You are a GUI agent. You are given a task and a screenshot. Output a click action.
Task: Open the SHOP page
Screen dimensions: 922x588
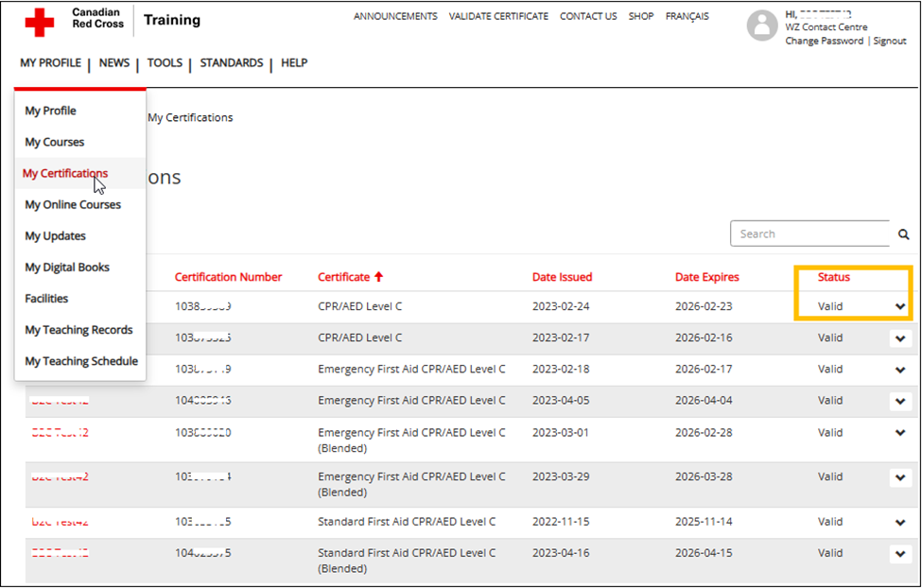(x=641, y=16)
